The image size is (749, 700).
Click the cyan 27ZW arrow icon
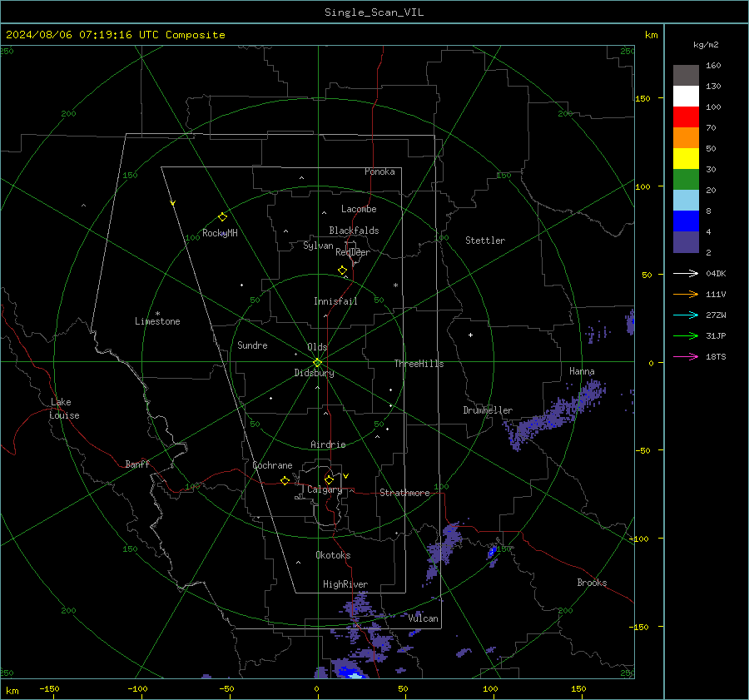click(x=686, y=315)
